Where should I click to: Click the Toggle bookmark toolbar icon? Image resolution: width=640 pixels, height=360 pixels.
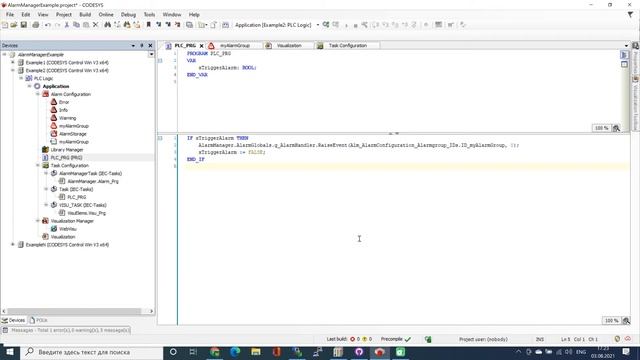[149, 25]
